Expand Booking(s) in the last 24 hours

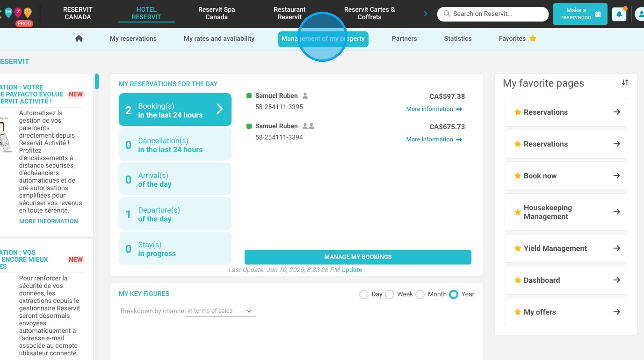point(175,110)
